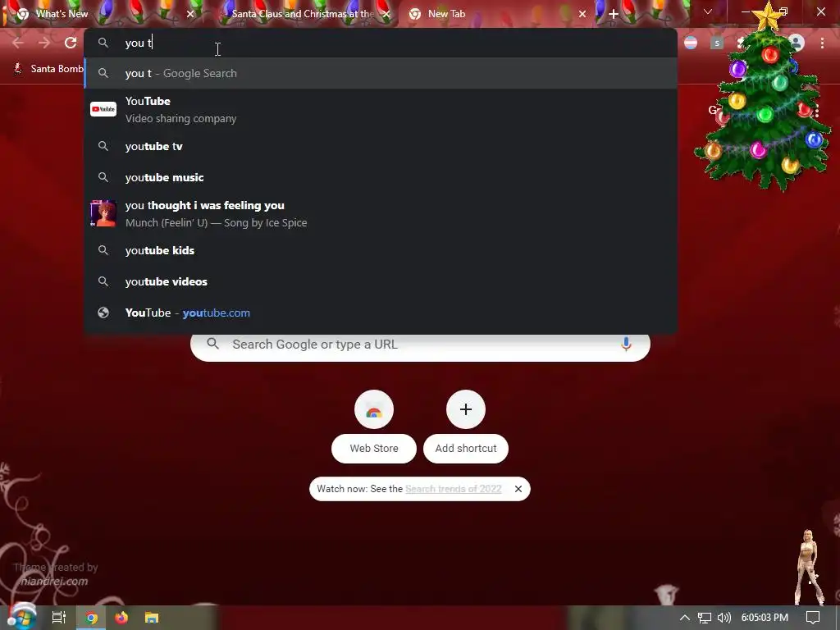The image size is (840, 630).
Task: Click the plus Add shortcut icon
Action: 466,410
